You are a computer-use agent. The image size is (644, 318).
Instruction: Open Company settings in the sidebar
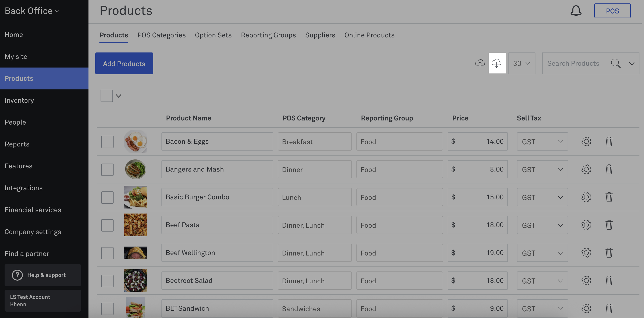pyautogui.click(x=44, y=232)
